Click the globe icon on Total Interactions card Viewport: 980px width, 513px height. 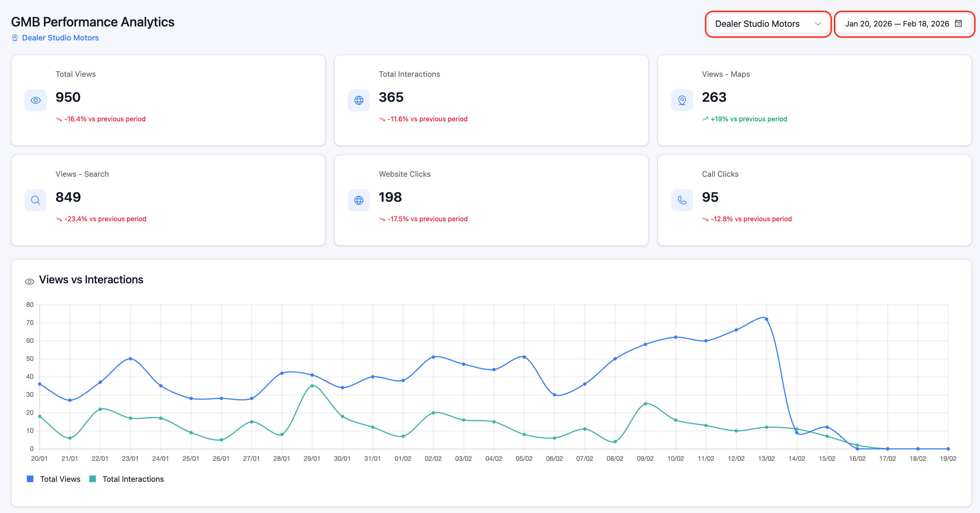click(x=359, y=100)
